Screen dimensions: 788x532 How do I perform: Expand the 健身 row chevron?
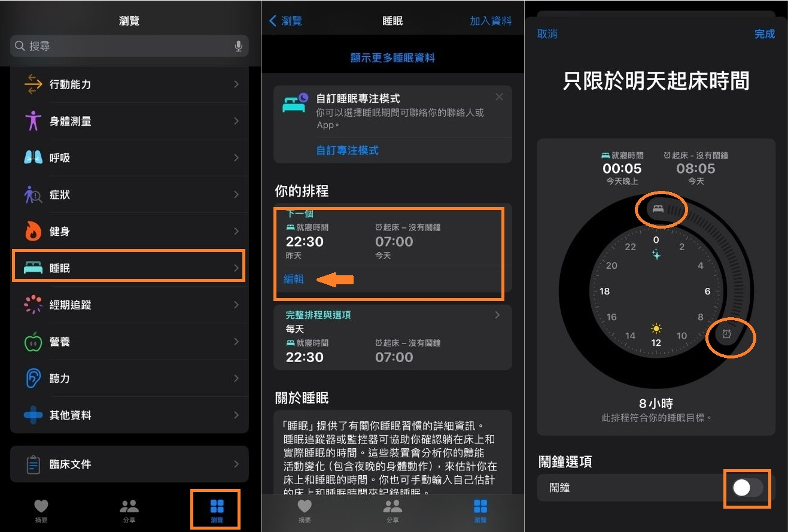236,232
